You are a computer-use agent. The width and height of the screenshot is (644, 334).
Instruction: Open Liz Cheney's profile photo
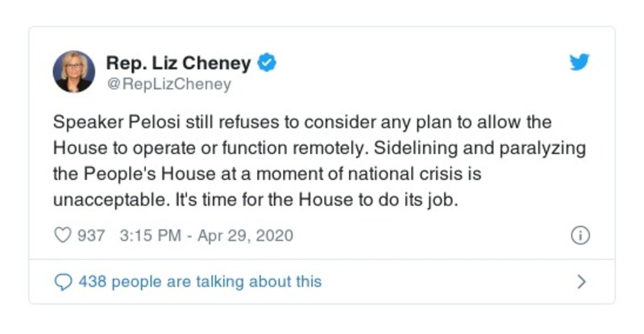(x=74, y=72)
